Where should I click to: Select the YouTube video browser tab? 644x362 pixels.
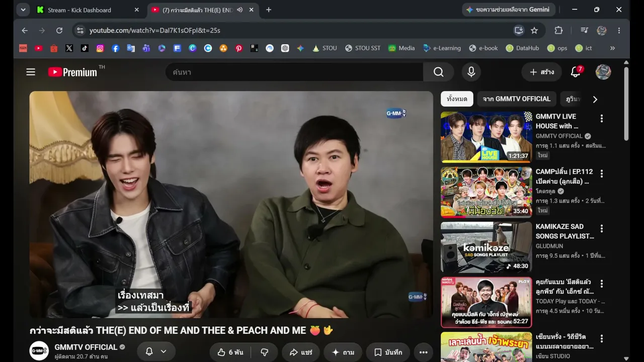click(203, 10)
